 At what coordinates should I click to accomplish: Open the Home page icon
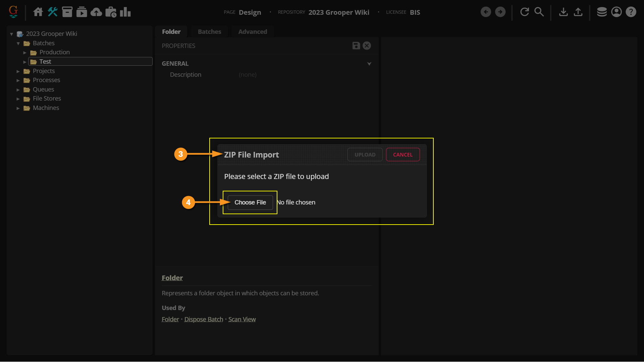38,12
